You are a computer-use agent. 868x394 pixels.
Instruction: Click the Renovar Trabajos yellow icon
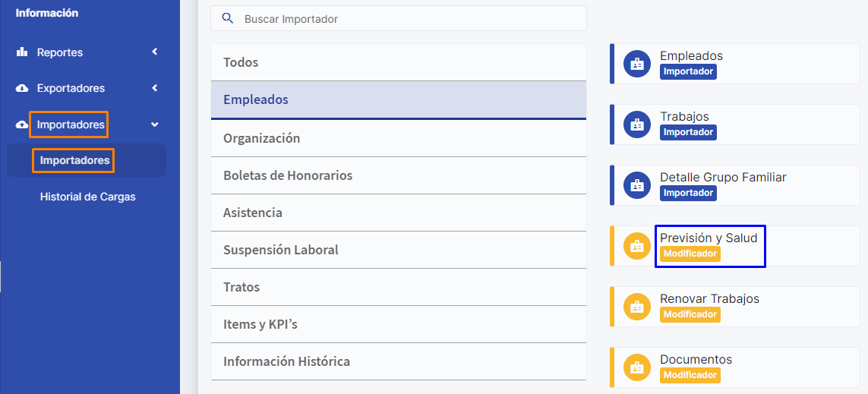636,307
